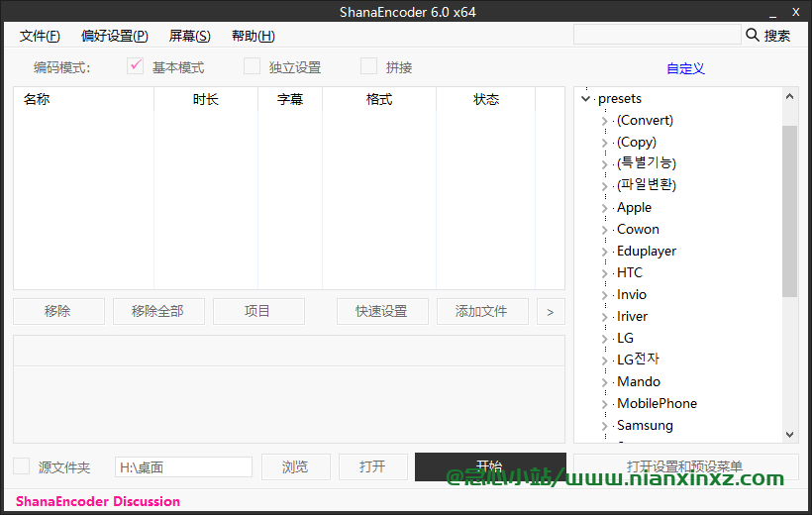The height and width of the screenshot is (515, 812).
Task: Click the 打开 folder button
Action: coord(373,466)
